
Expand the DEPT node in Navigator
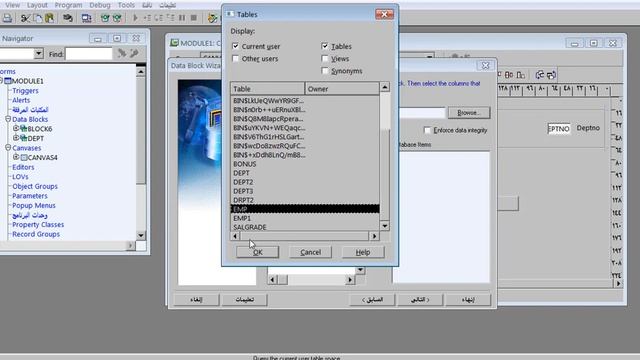(16, 138)
